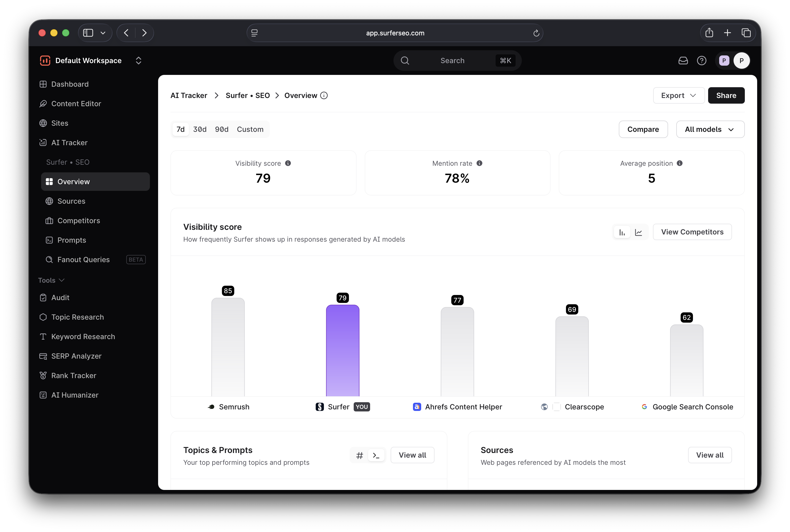
Task: Click the inbox notifications icon
Action: 683,61
